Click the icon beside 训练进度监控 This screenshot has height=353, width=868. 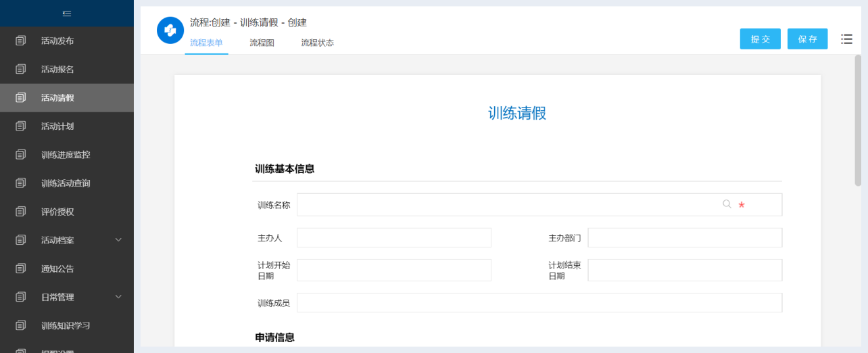pyautogui.click(x=20, y=155)
